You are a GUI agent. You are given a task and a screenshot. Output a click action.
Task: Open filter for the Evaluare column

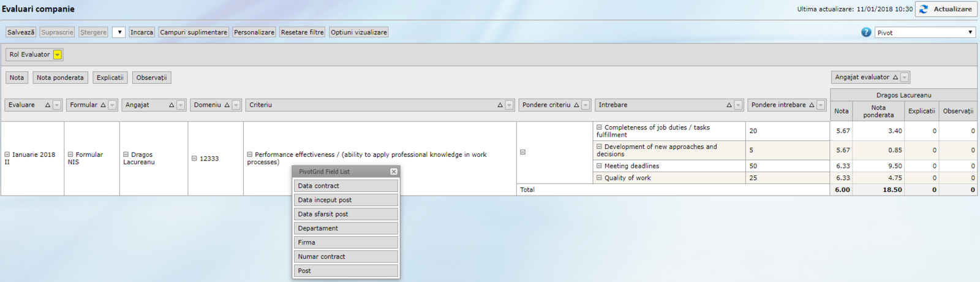(x=57, y=105)
